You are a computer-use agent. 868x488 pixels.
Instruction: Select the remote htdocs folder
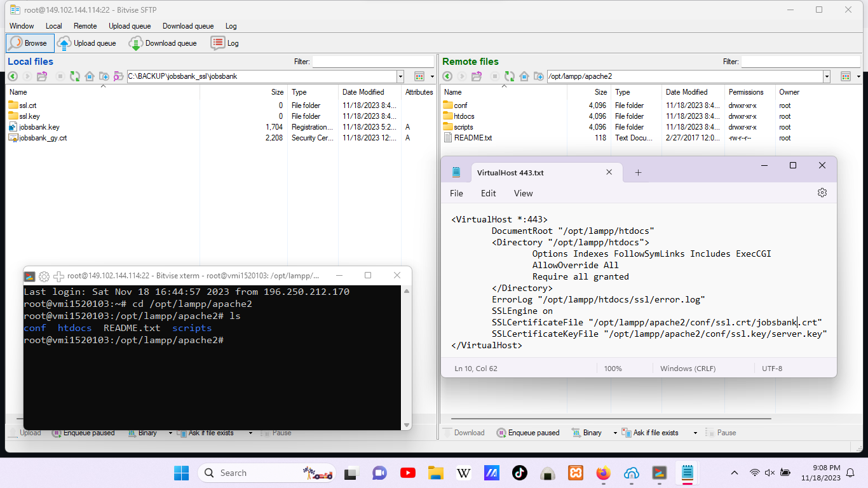[x=464, y=116]
